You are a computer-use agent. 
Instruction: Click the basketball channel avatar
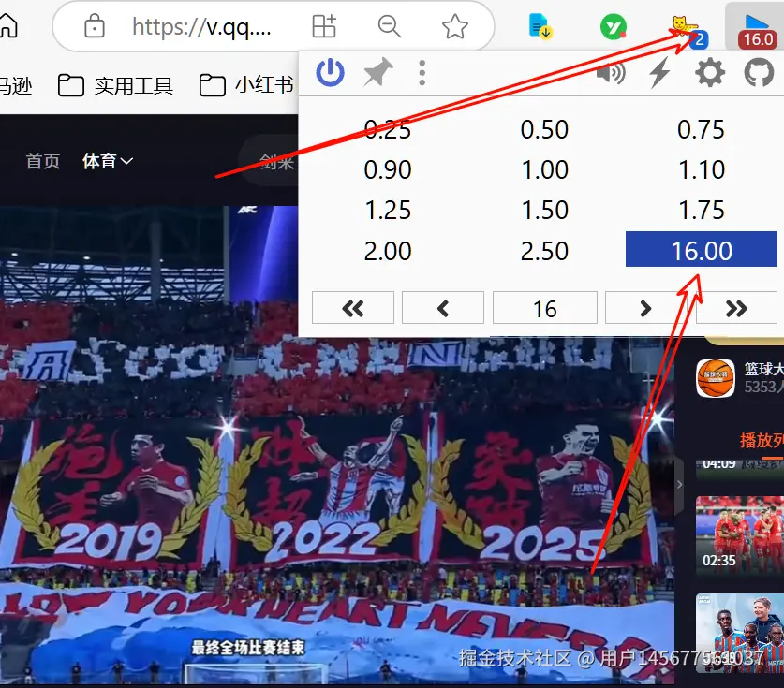[x=716, y=378]
